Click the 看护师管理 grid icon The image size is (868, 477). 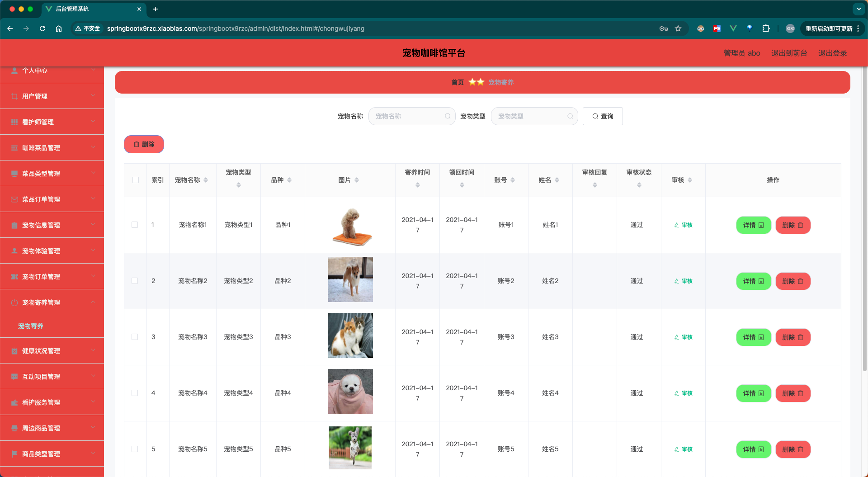click(14, 122)
